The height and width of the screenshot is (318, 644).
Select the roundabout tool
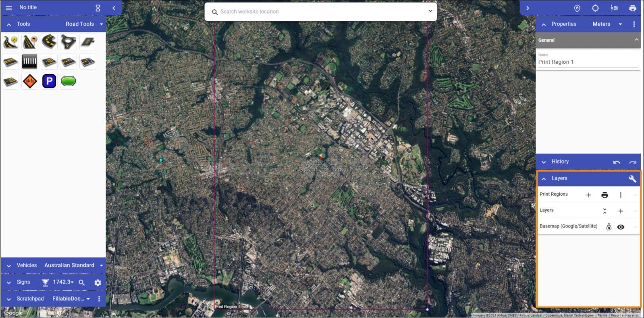[69, 42]
